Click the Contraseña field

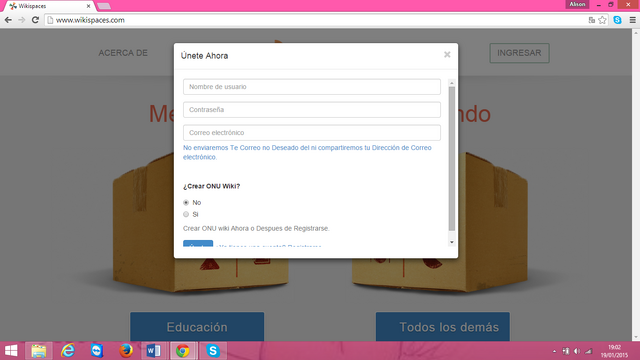tap(312, 110)
